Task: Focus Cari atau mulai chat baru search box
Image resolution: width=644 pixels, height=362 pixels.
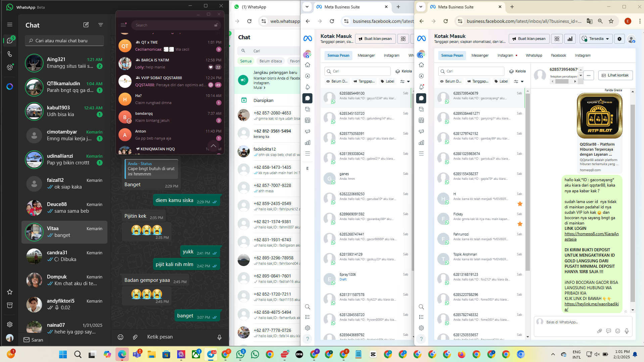Action: (64, 41)
